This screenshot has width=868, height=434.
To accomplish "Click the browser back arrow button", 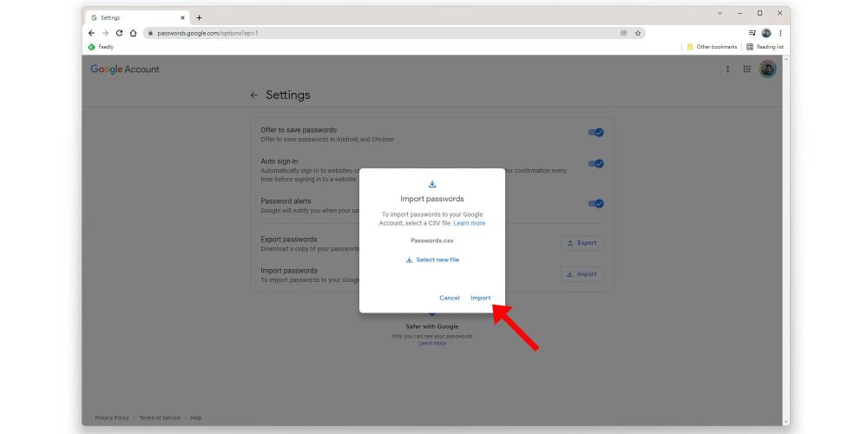I will coord(92,33).
